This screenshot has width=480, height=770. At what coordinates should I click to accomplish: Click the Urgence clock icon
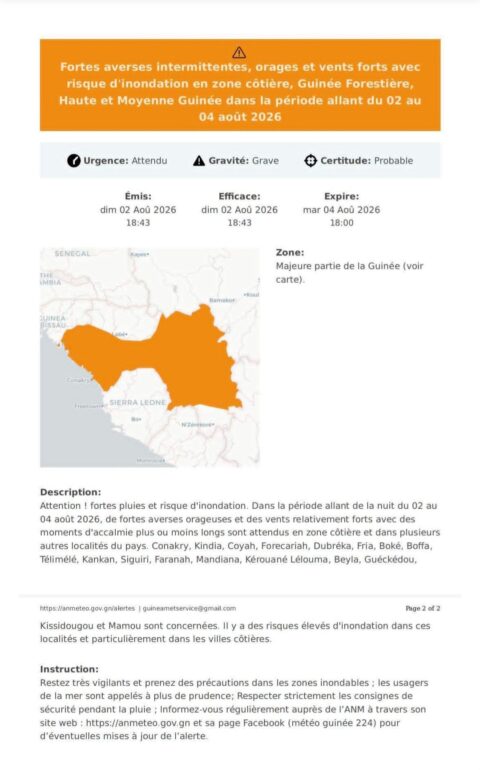[x=74, y=161]
